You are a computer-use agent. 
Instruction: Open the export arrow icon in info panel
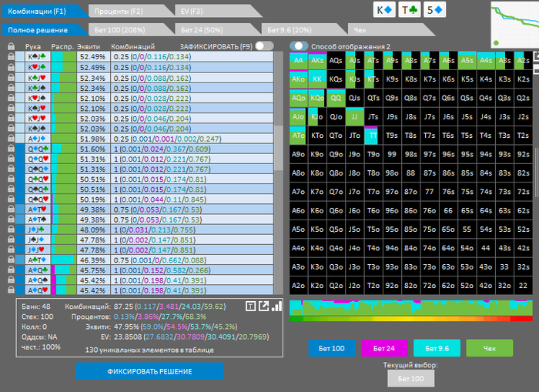263,306
